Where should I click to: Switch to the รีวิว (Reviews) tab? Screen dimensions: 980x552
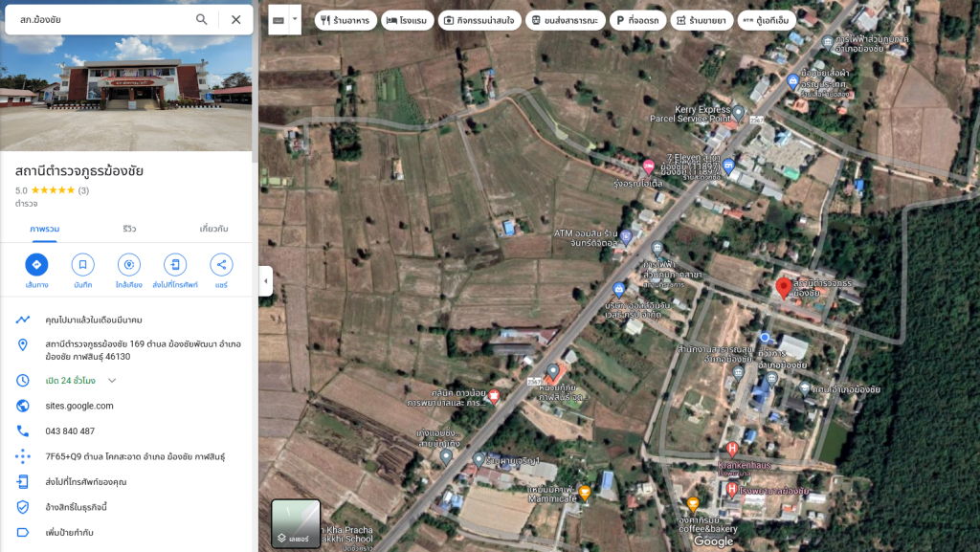[129, 230]
